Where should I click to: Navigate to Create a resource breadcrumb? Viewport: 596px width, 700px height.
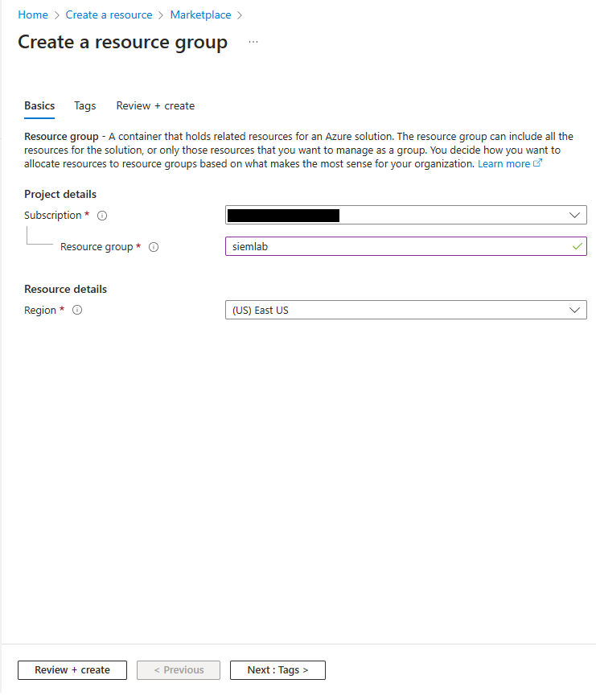tap(109, 14)
